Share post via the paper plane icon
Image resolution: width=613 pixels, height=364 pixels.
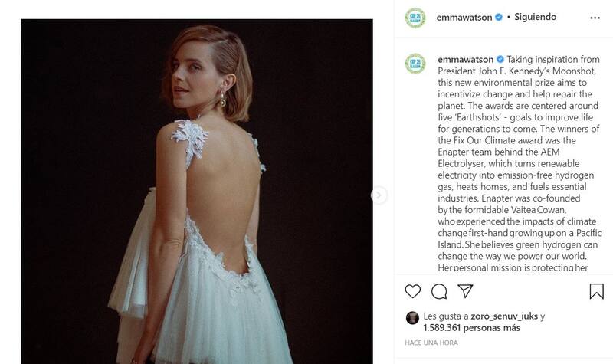click(x=464, y=291)
